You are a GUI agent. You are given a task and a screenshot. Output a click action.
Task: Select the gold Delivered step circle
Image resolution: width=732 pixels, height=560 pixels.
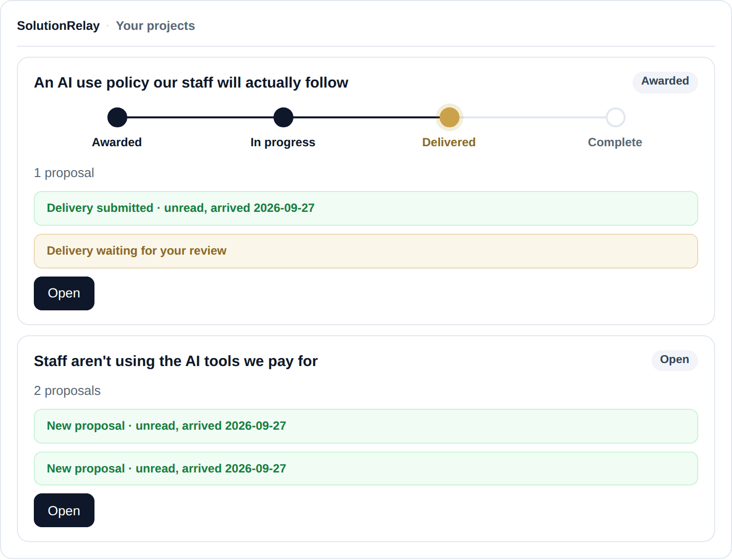tap(450, 117)
